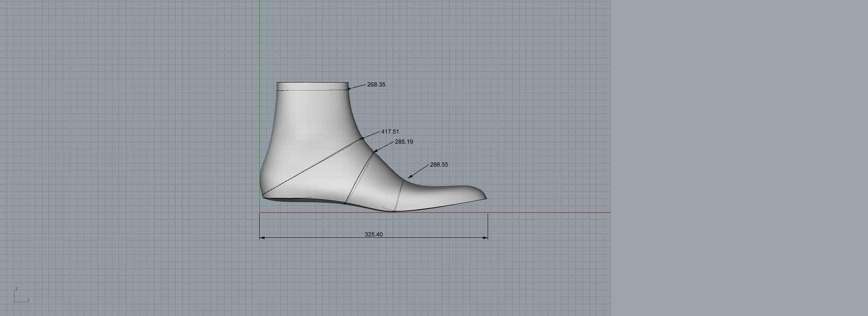Select the long diagonal heel girth curve

[312, 167]
